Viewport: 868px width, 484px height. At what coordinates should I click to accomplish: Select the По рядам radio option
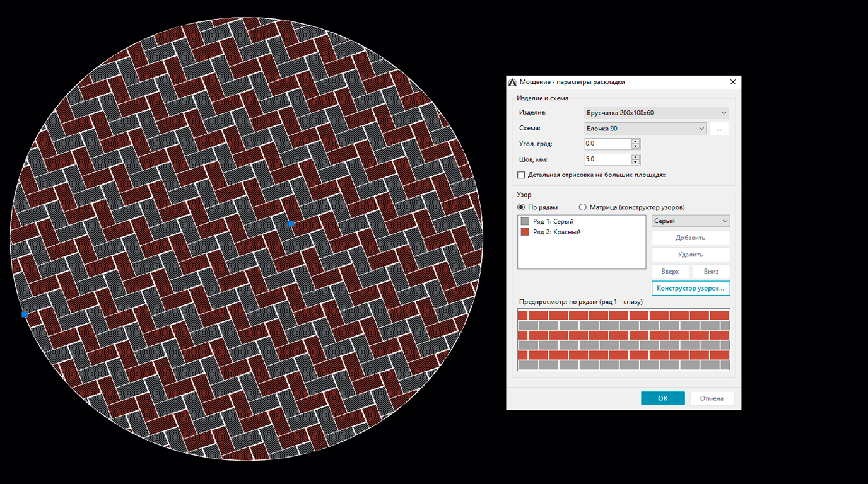[x=521, y=207]
